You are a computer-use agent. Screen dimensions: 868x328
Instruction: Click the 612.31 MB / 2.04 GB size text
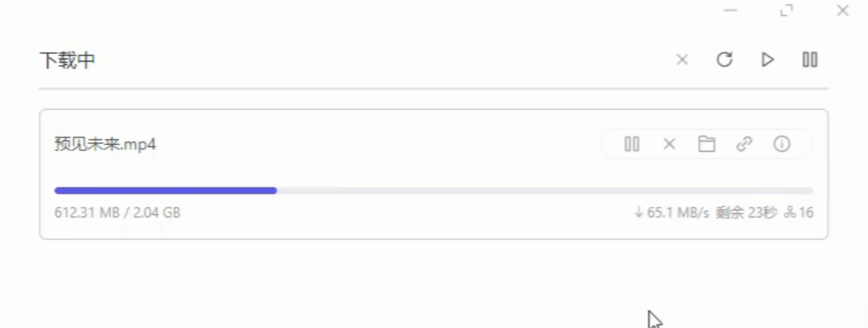(117, 212)
